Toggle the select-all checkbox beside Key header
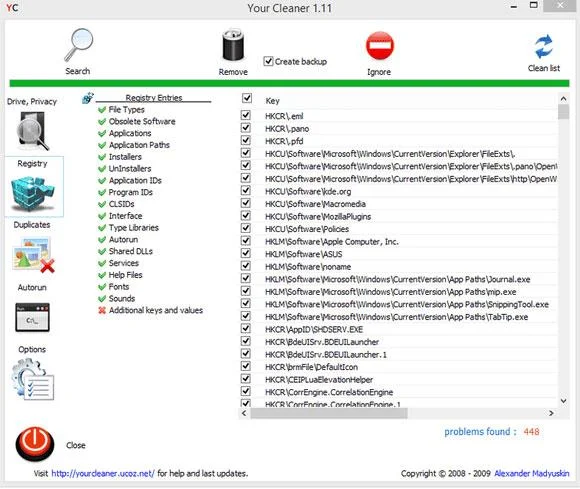Viewport: 580px width, 489px height. pos(247,98)
